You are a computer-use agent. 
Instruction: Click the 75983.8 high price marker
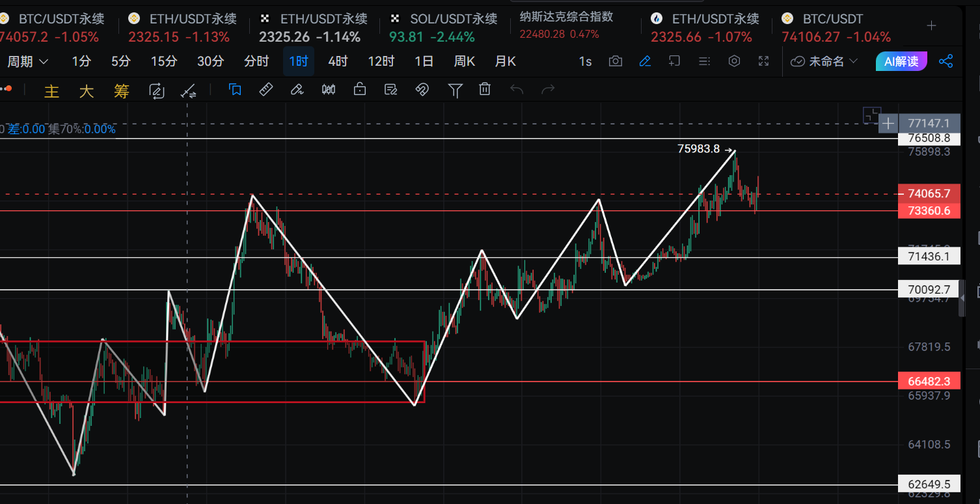[699, 148]
